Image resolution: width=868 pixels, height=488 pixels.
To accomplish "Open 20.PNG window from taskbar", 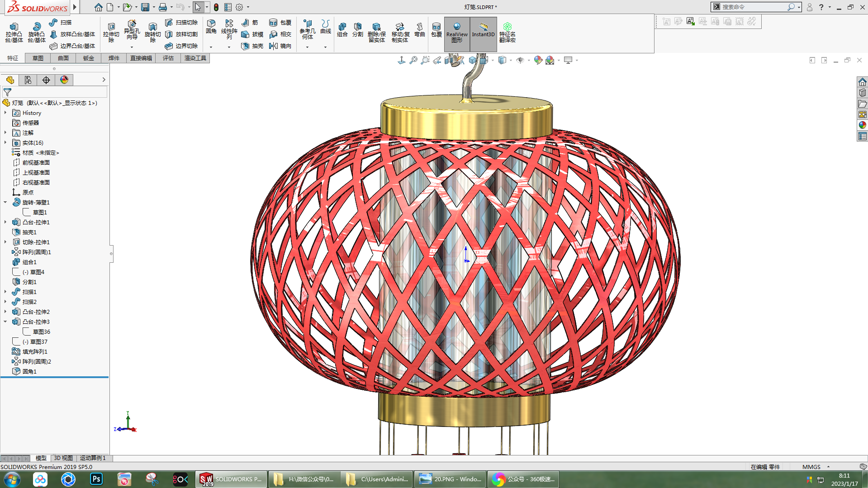I will [450, 479].
